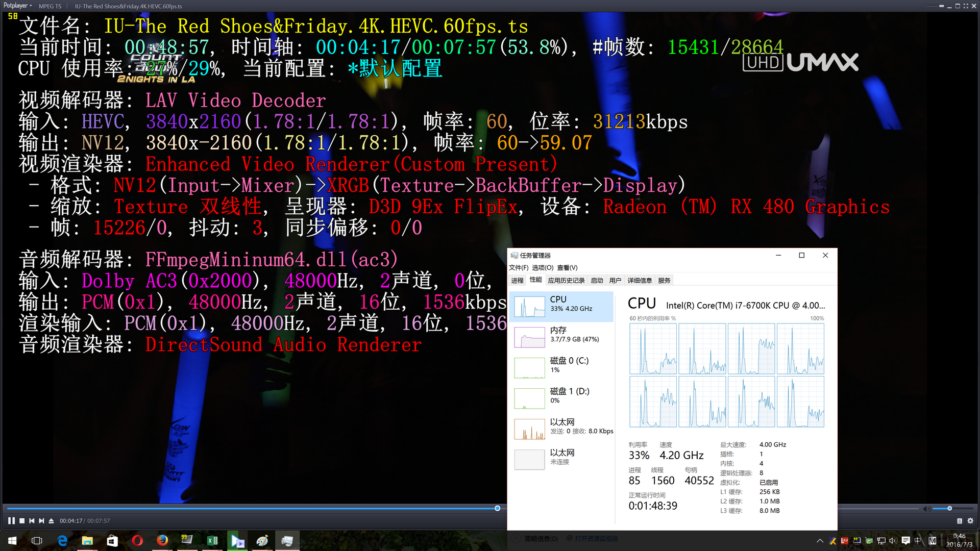Screen dimensions: 980x551
Task: Open File Explorer from taskbar
Action: click(x=87, y=541)
